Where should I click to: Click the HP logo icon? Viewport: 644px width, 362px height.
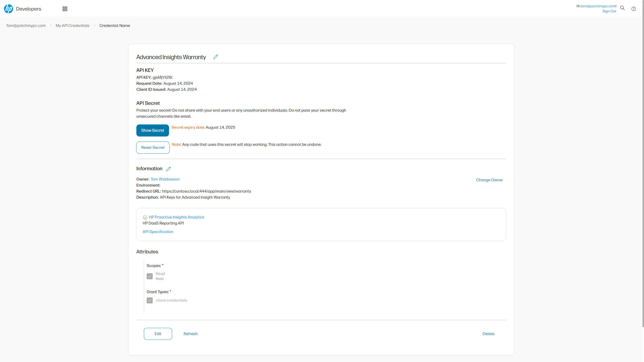tap(9, 9)
